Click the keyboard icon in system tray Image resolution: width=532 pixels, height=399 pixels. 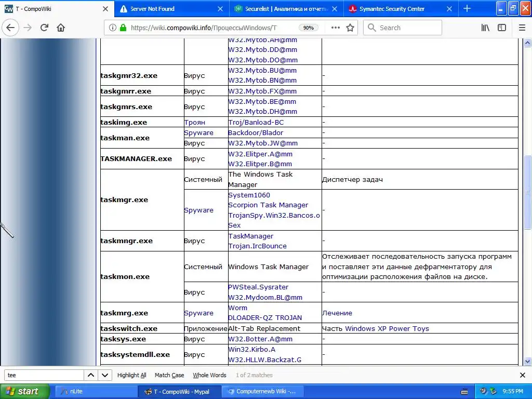click(x=464, y=392)
